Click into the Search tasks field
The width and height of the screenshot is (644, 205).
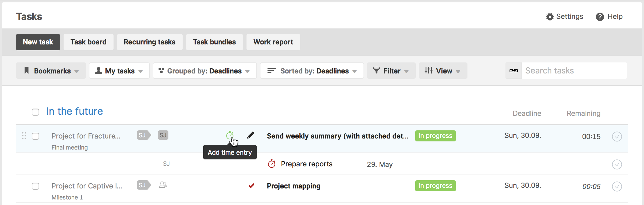[574, 71]
